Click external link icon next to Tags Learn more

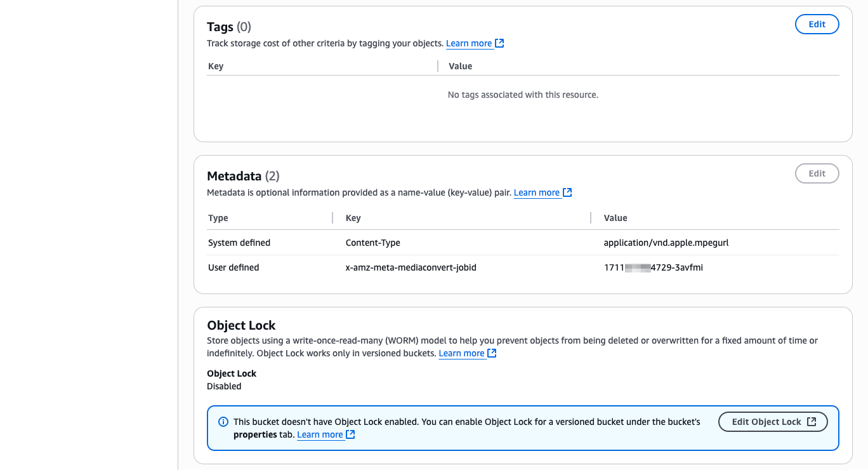pos(499,43)
